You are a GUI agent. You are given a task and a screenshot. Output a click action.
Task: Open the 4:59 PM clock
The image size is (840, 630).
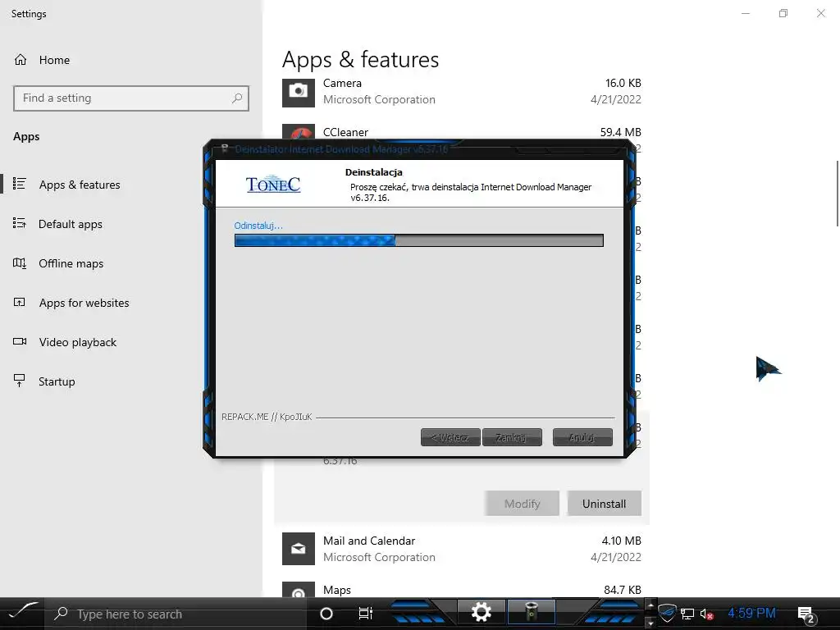tap(752, 613)
